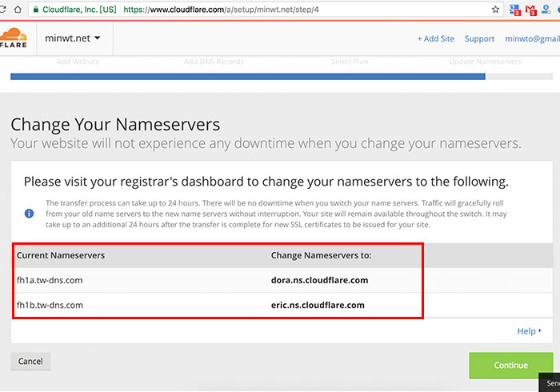The height and width of the screenshot is (392, 560).
Task: Click the Change Nameservers to: header
Action: [x=321, y=255]
